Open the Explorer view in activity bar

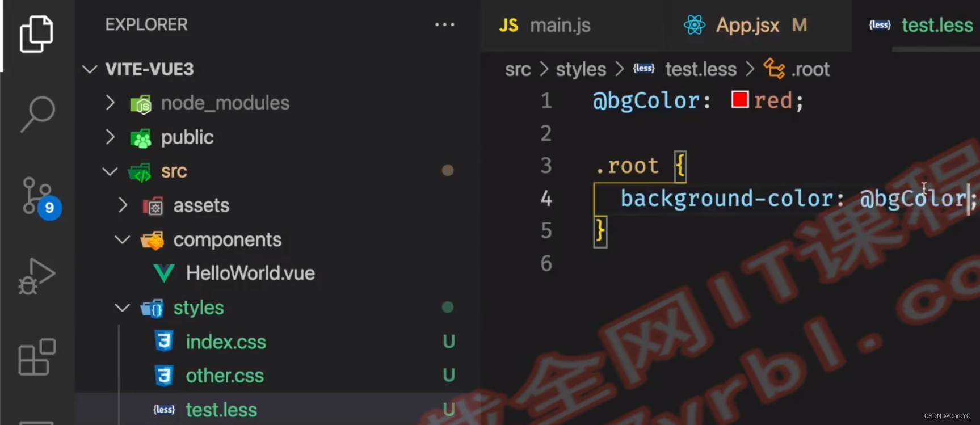[37, 34]
